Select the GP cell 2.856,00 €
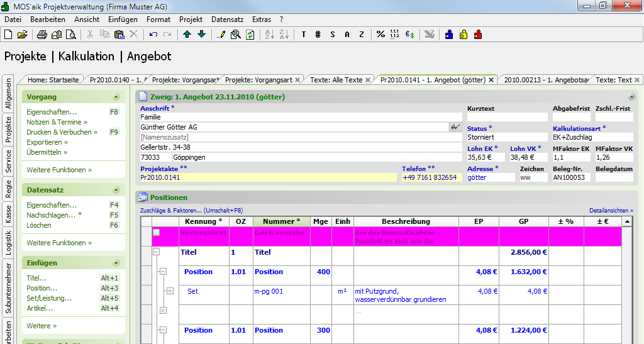The width and height of the screenshot is (644, 344). click(524, 256)
